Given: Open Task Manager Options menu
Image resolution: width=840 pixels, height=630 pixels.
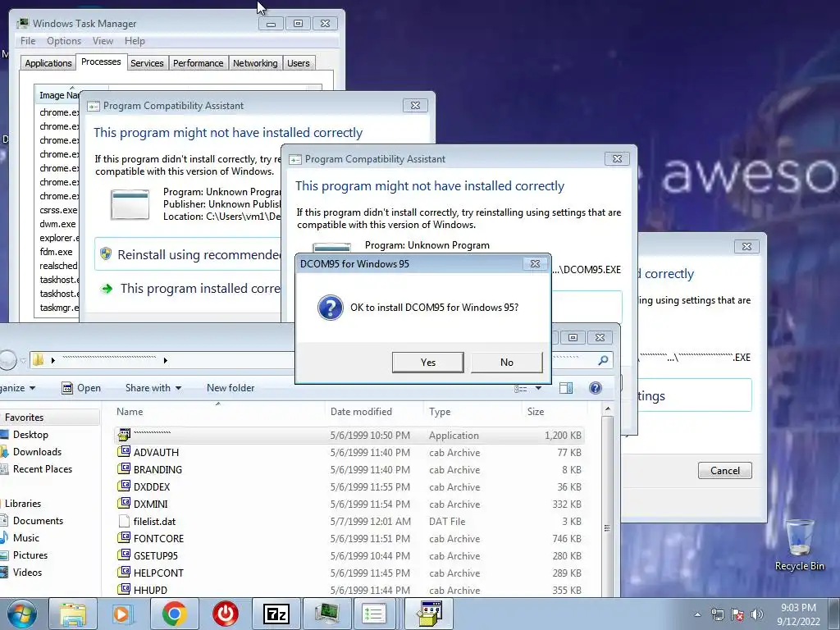Looking at the screenshot, I should tap(64, 41).
